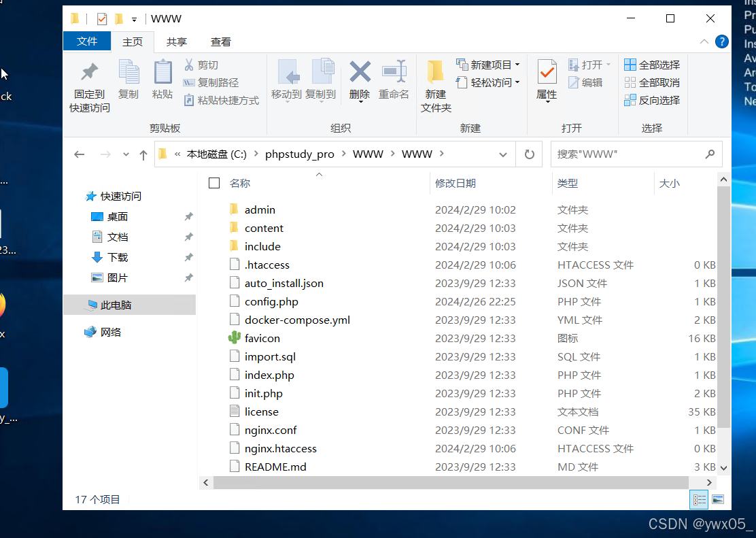Viewport: 756px width, 538px height.
Task: Click the vertical scrollbar down arrow
Action: pos(723,467)
